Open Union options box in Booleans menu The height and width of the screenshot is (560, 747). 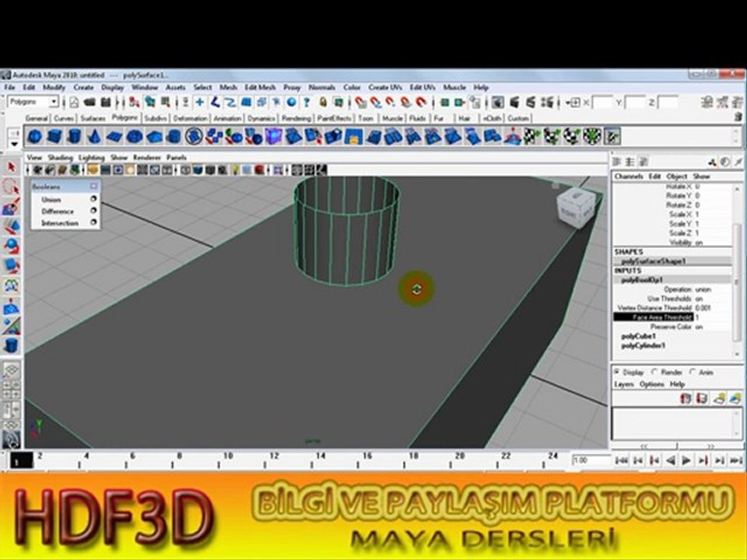tap(93, 199)
